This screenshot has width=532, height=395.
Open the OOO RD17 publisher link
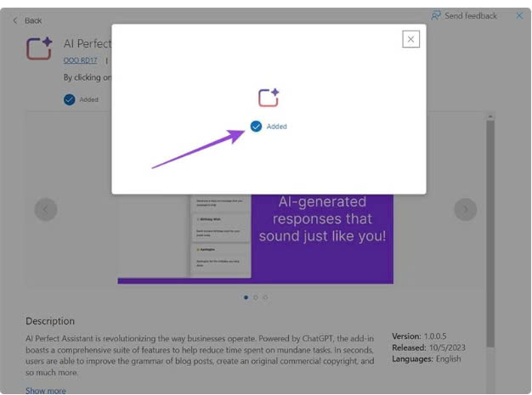81,60
